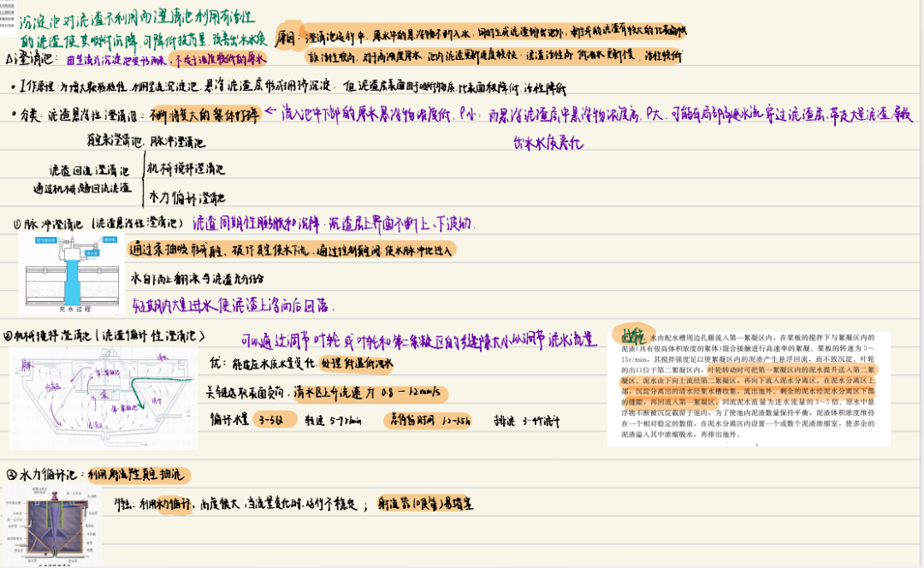The image size is (924, 568).
Task: Select the "原因" highlighted label
Action: pyautogui.click(x=291, y=39)
